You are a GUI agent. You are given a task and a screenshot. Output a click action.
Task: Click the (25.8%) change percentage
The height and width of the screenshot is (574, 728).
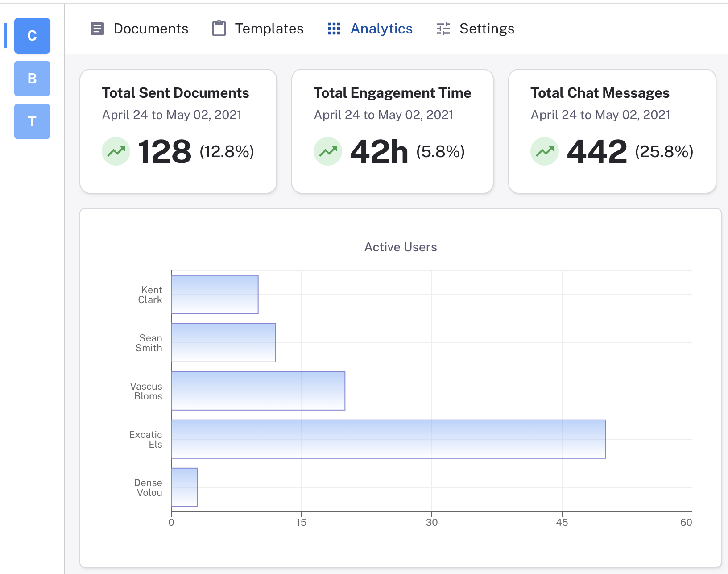pyautogui.click(x=664, y=152)
